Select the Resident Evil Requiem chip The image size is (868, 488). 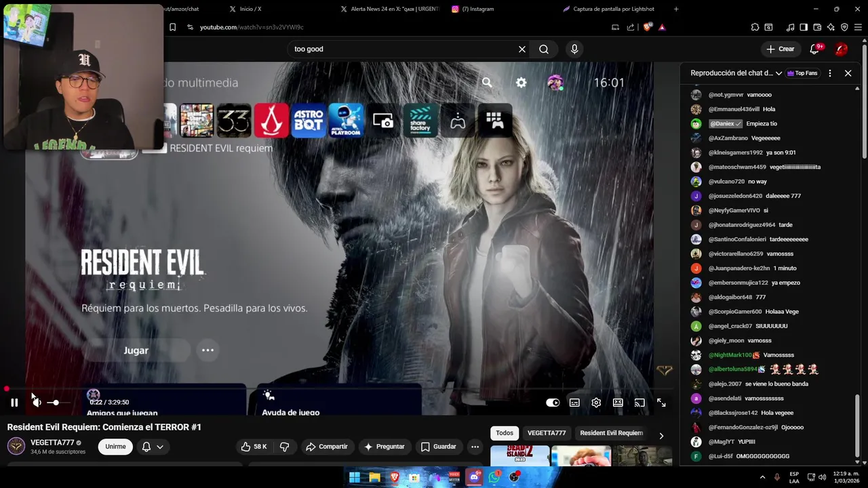[612, 433]
